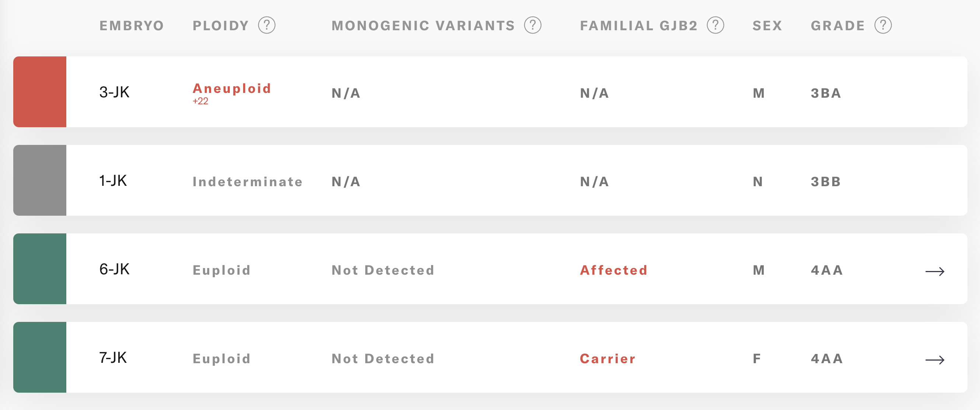Select the Embryo column header
The width and height of the screenshot is (980, 410).
[132, 25]
